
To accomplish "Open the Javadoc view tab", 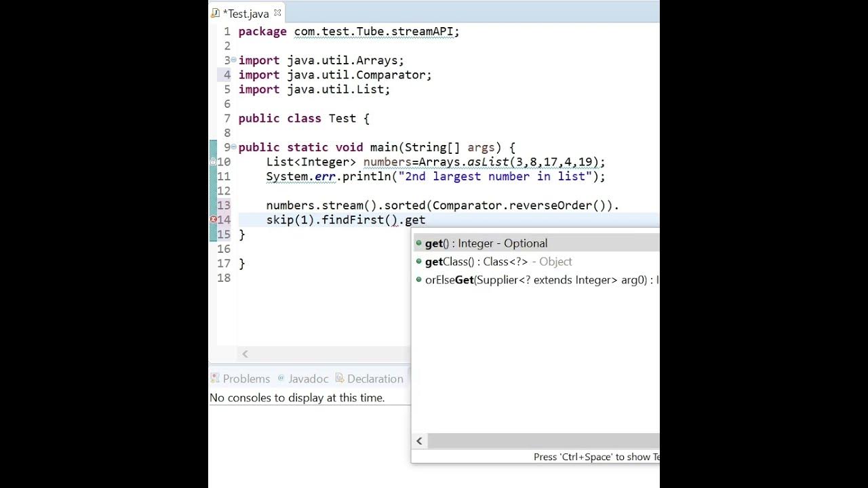I will coord(302,379).
